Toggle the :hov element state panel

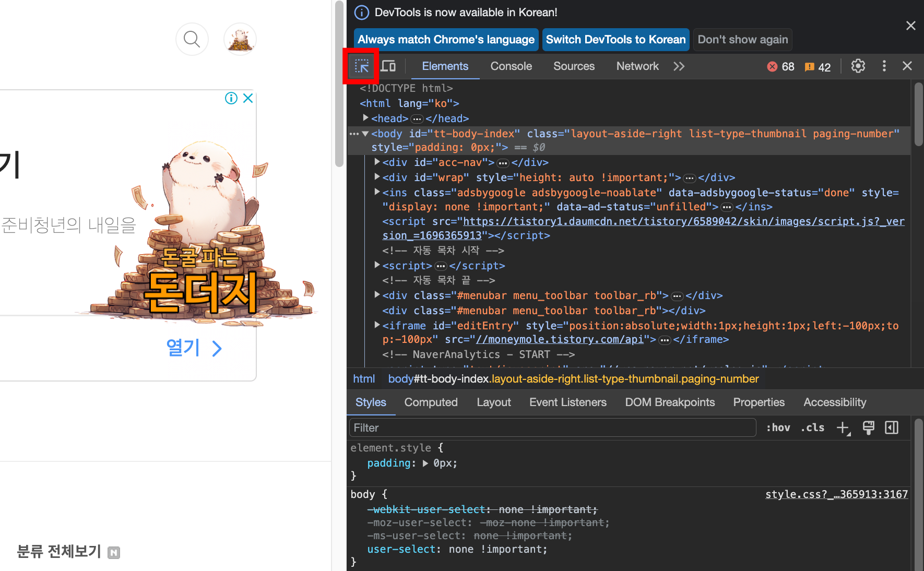(x=778, y=428)
